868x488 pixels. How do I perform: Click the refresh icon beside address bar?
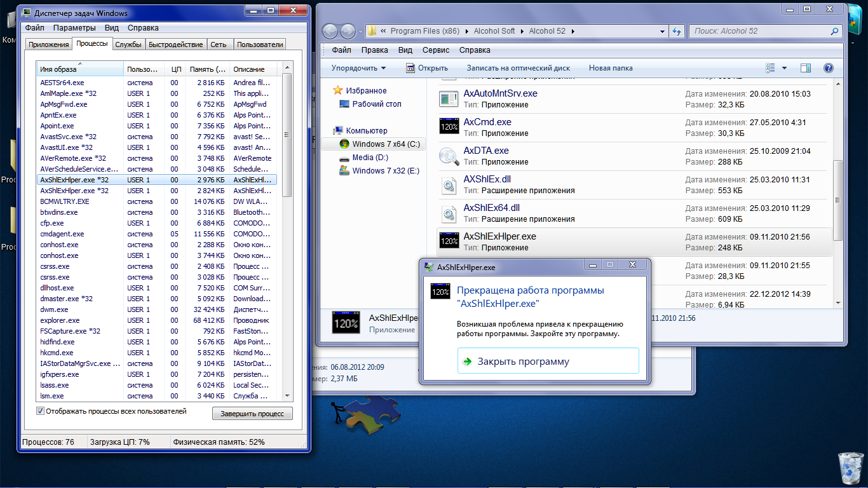(x=677, y=31)
